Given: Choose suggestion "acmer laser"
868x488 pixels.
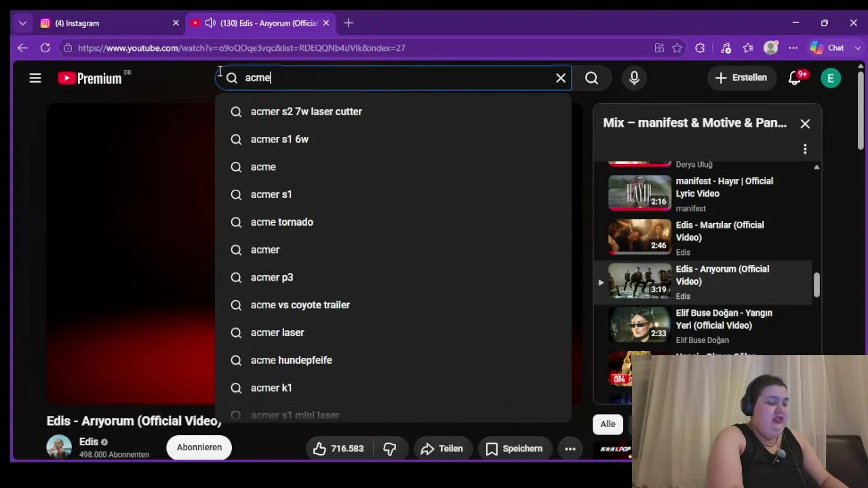Looking at the screenshot, I should tap(393, 333).
